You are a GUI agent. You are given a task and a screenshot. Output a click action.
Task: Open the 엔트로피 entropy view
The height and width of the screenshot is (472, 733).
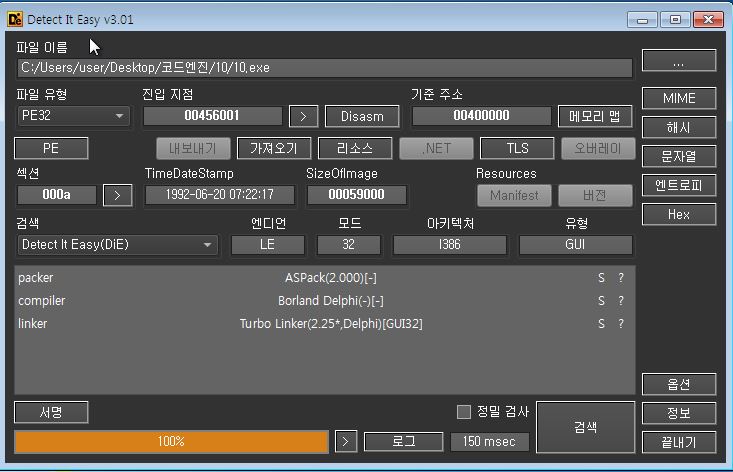(679, 186)
